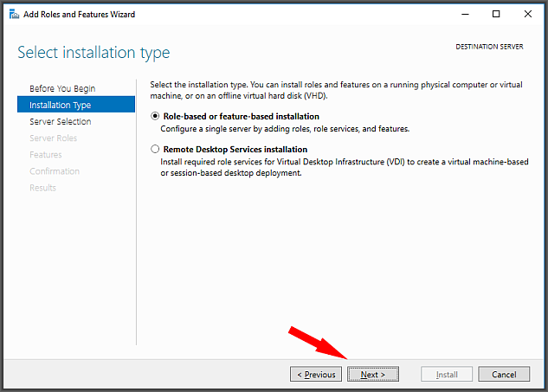Select the Installation Type step
The height and width of the screenshot is (392, 548).
76,105
